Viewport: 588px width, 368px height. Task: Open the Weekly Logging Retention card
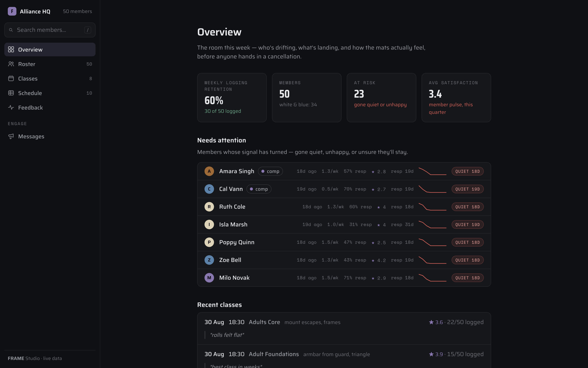click(x=232, y=98)
